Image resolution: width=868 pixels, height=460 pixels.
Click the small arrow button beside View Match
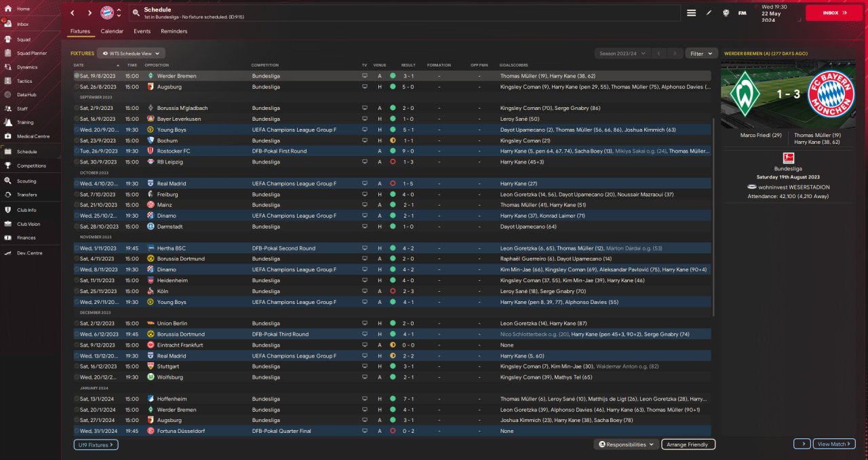pyautogui.click(x=802, y=444)
